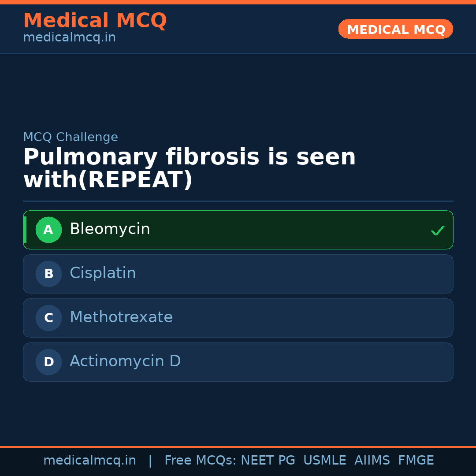The height and width of the screenshot is (476, 476).
Task: Click USMLE in the footer
Action: [324, 461]
